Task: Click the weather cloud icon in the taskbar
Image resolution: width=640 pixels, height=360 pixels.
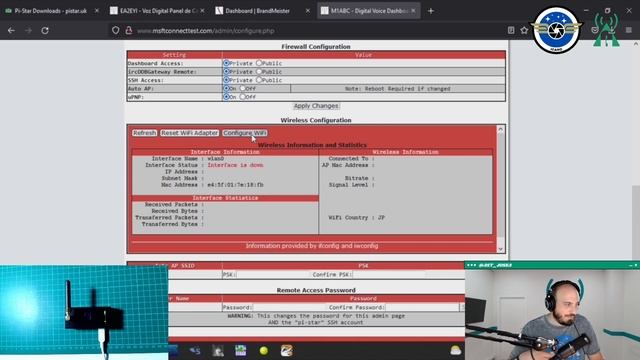Action: click(456, 350)
